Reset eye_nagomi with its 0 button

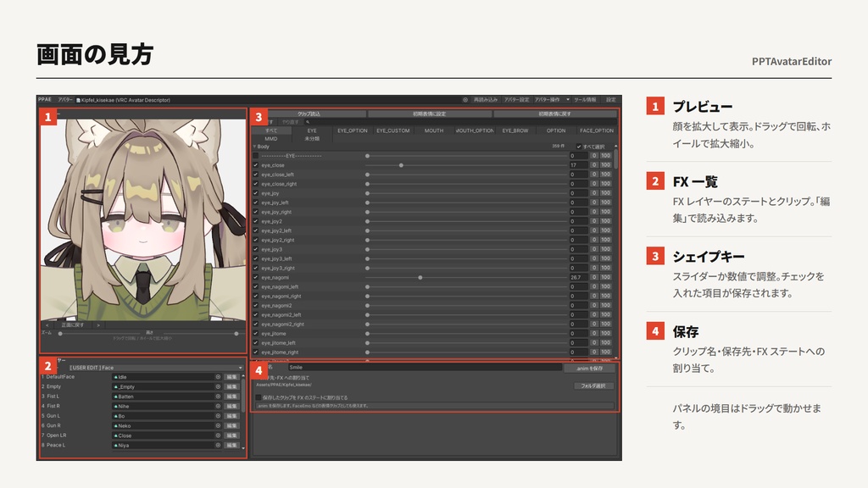tap(593, 277)
